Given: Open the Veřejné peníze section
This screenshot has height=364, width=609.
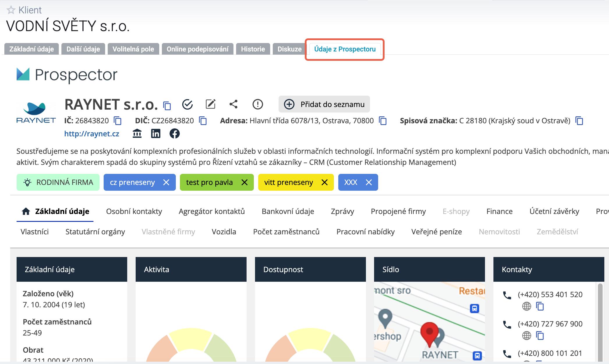Looking at the screenshot, I should (437, 232).
